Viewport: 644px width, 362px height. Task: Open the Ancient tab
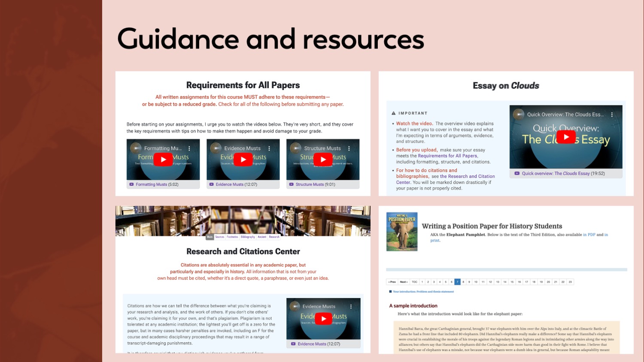(261, 236)
